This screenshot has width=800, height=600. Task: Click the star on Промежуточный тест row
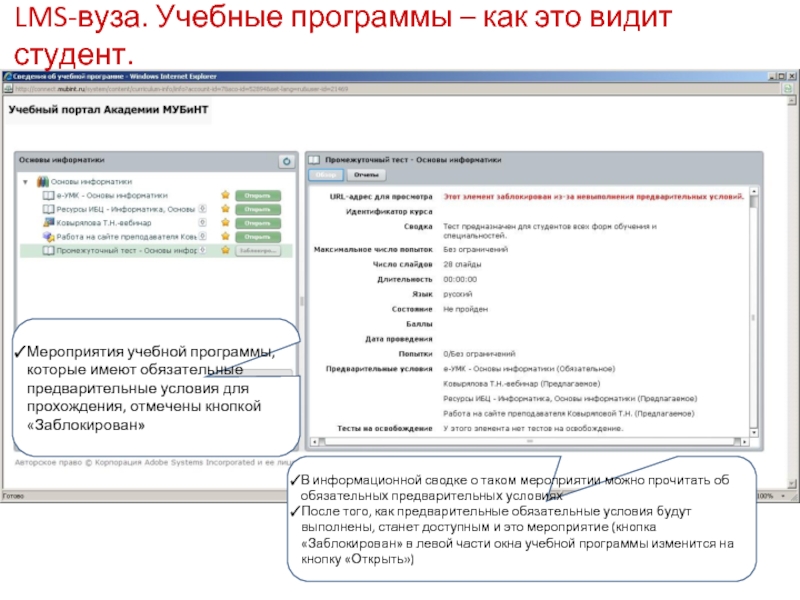tap(226, 250)
